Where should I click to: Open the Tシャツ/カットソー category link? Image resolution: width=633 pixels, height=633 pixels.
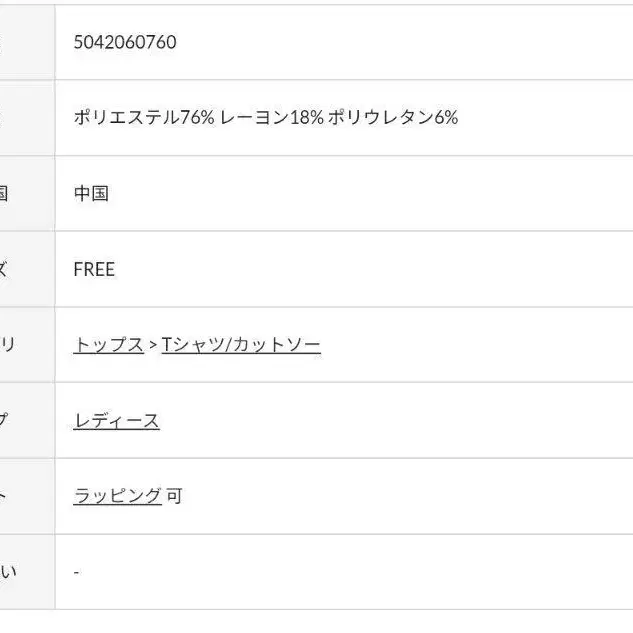[241, 345]
